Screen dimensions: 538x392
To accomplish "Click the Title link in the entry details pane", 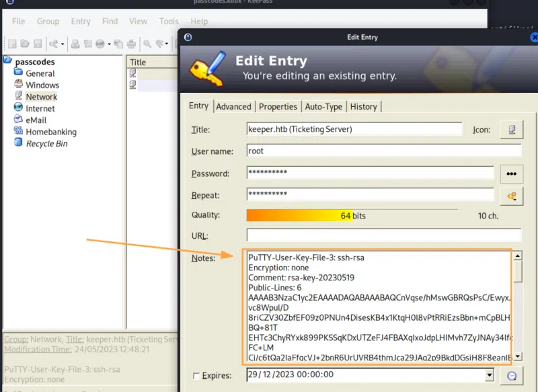I will [75, 339].
